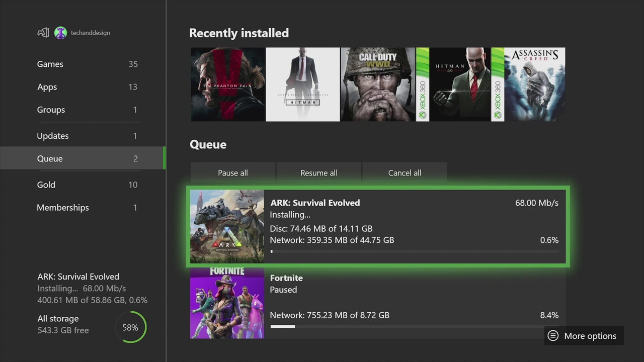Click the Fortnite download progress bar
Viewport: 644px width, 362px height.
tap(414, 326)
